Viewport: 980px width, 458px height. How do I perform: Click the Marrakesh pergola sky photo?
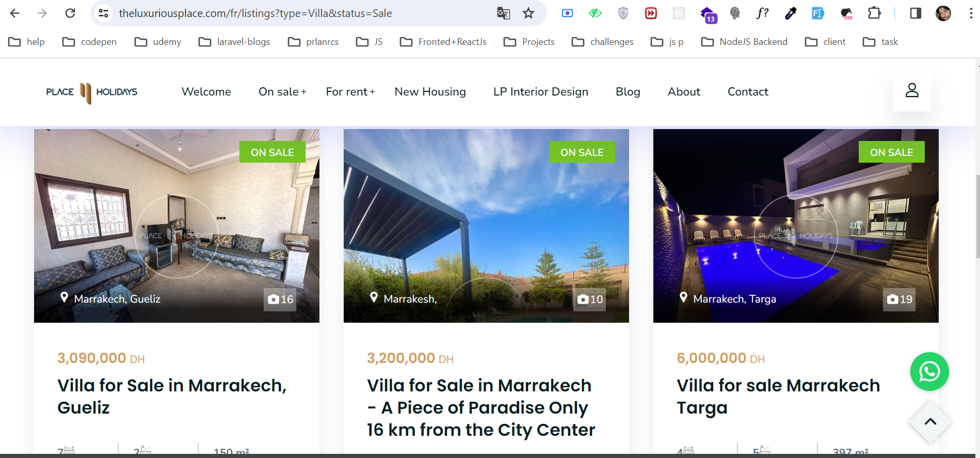pos(486,226)
